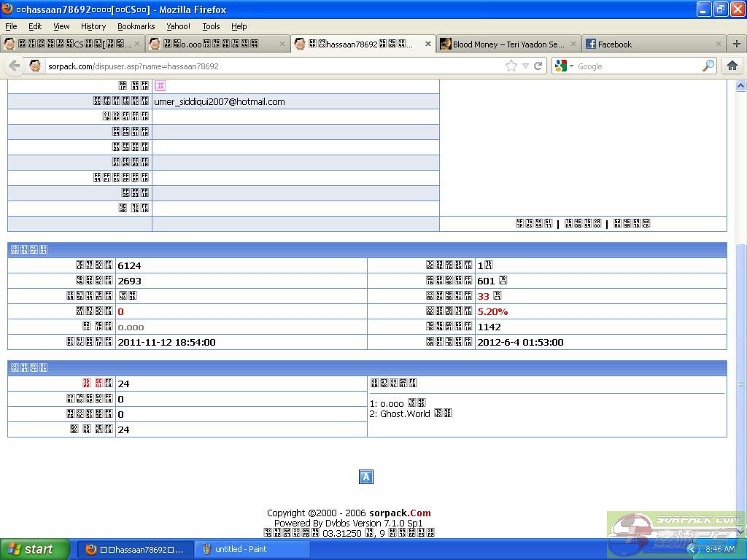Viewport: 747px width, 560px height.
Task: Click the pink gender icon in profile
Action: pyautogui.click(x=160, y=85)
